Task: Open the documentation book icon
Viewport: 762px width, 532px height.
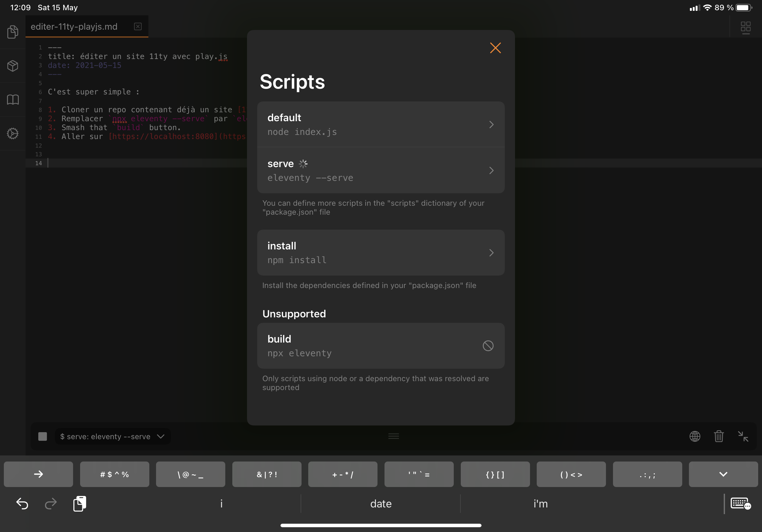Action: (13, 100)
